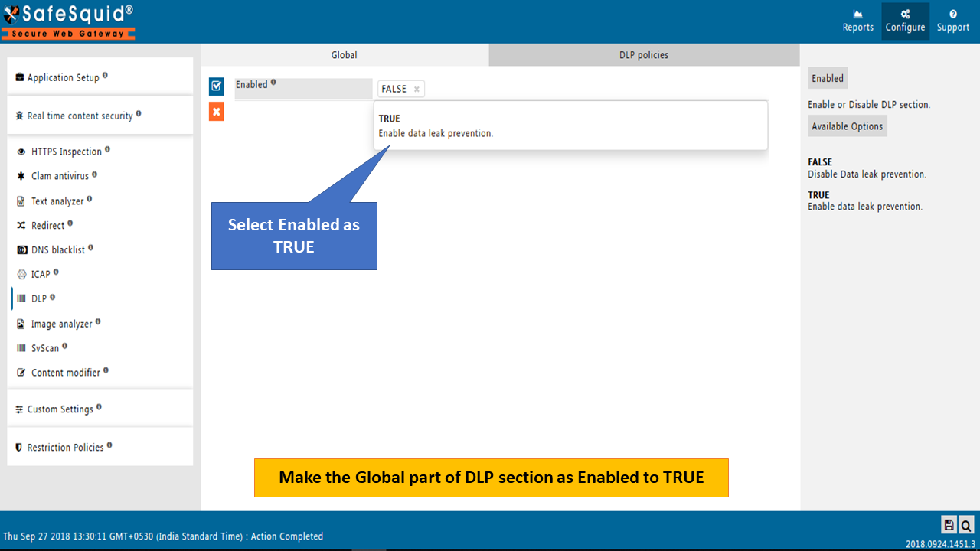Expand Application Setup section

[x=100, y=77]
